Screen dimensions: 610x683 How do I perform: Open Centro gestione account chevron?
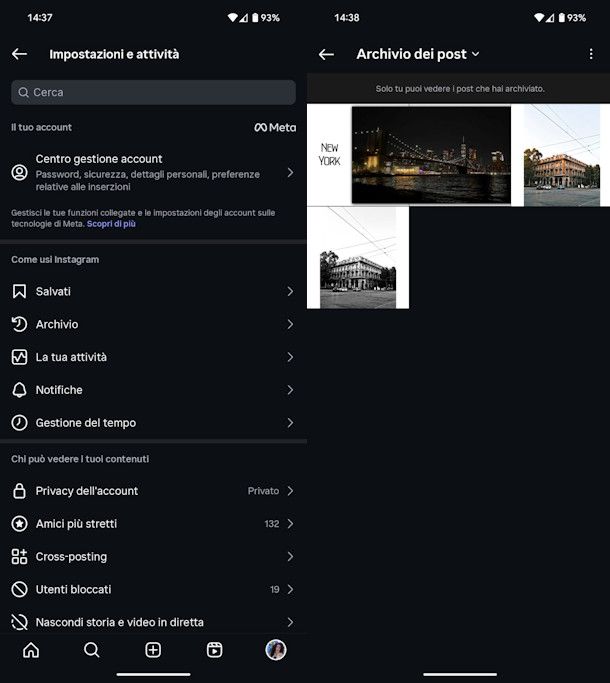[x=290, y=172]
